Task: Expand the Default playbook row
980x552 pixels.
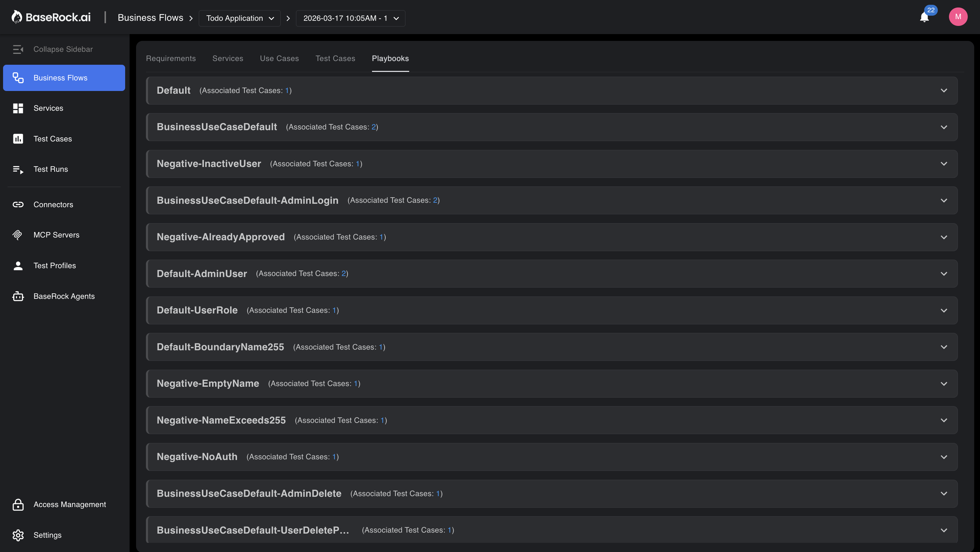Action: click(552, 91)
